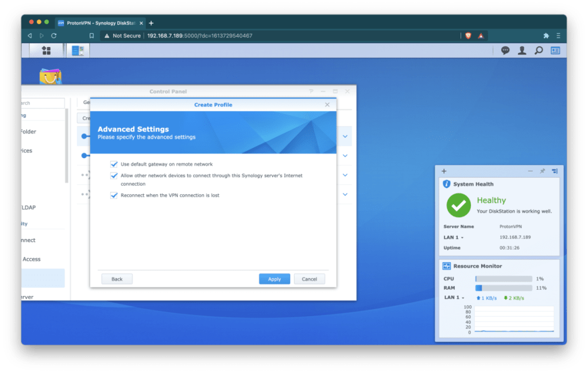Click the server name ProtonVPN value
Screen dimensions: 588x373
pos(510,226)
